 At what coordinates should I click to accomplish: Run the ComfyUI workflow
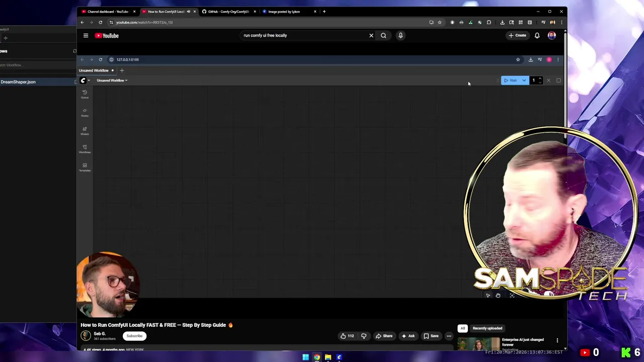point(511,80)
